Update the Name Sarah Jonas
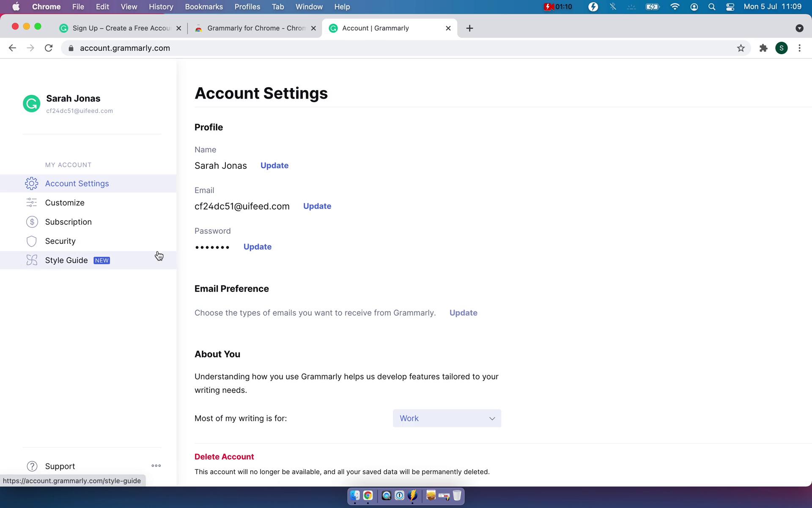The height and width of the screenshot is (508, 812). [x=274, y=166]
